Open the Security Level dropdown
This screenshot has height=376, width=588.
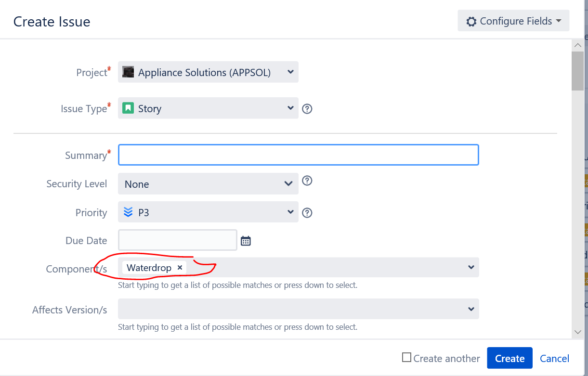[208, 184]
